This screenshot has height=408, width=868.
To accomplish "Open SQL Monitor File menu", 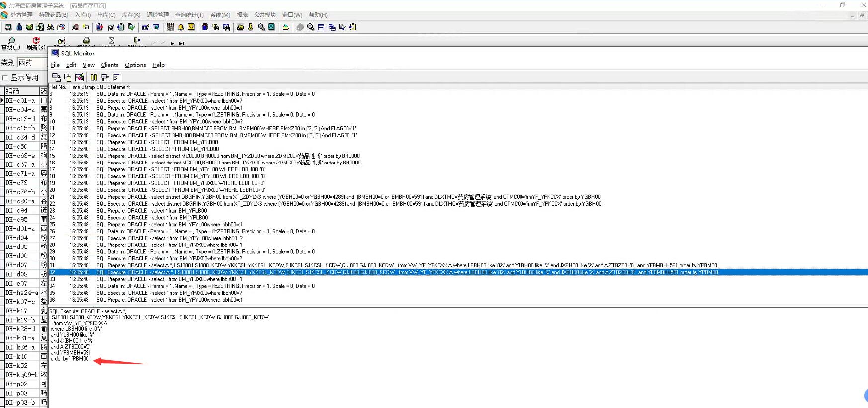I will pyautogui.click(x=55, y=65).
